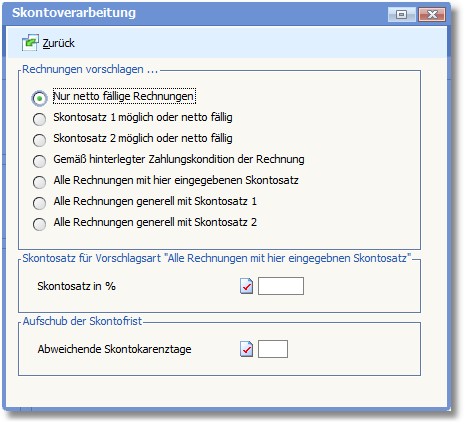The image size is (465, 425).
Task: Open the note icon beside Skontosatz in %
Action: 246,286
